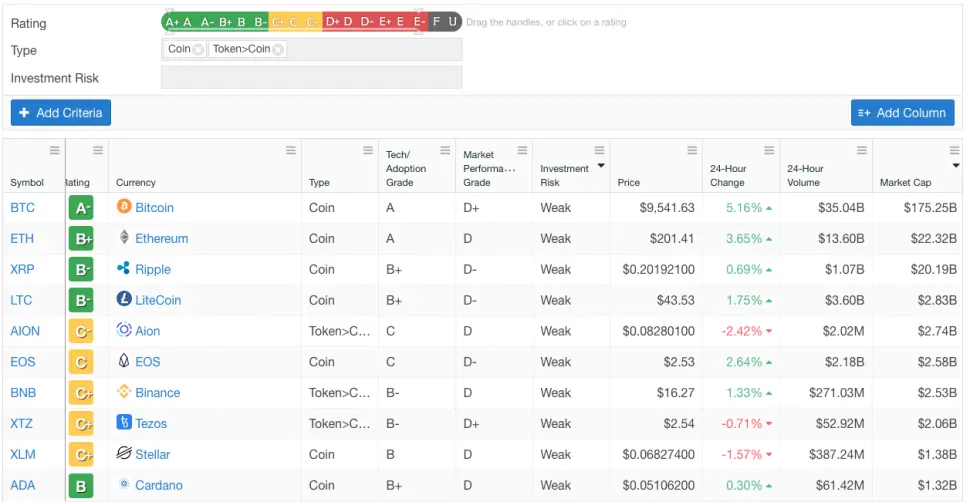970x502 pixels.
Task: Open the Rating column menu
Action: (x=98, y=150)
